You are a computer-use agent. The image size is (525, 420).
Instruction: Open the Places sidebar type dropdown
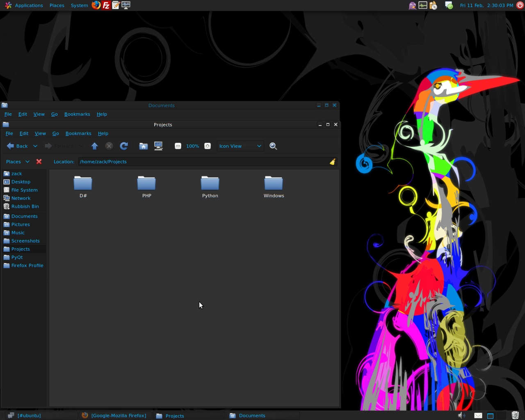coord(18,162)
